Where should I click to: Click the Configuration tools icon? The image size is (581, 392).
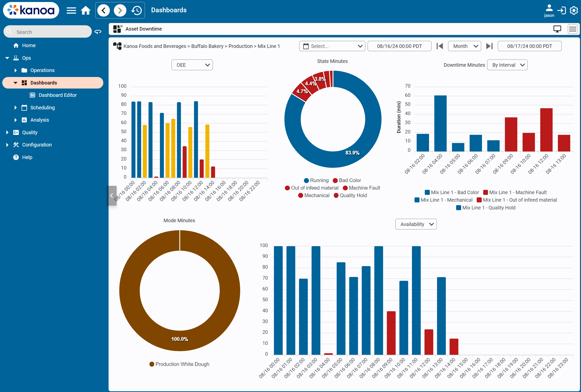(x=16, y=145)
